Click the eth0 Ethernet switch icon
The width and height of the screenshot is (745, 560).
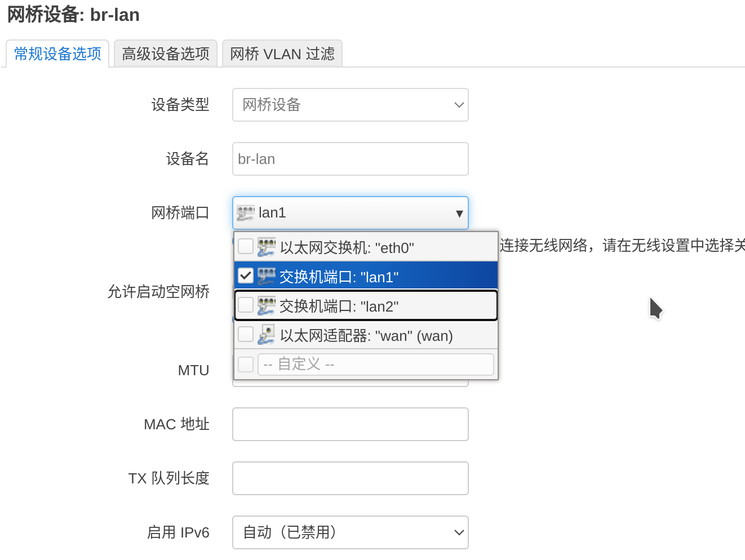click(266, 247)
